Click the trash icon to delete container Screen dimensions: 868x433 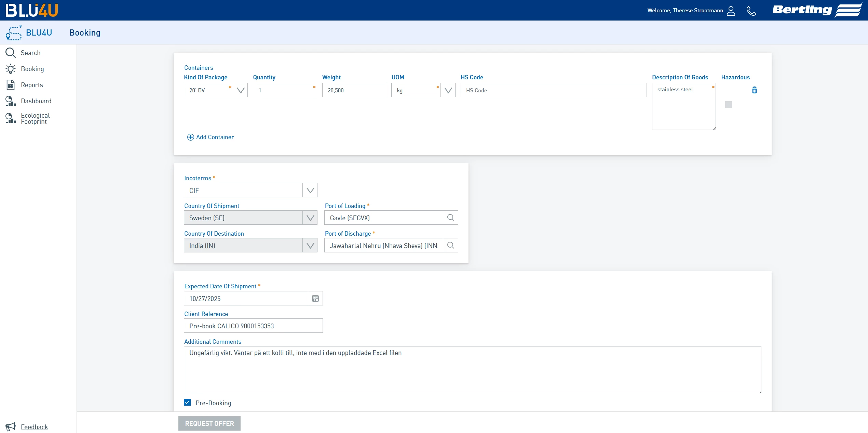point(754,90)
